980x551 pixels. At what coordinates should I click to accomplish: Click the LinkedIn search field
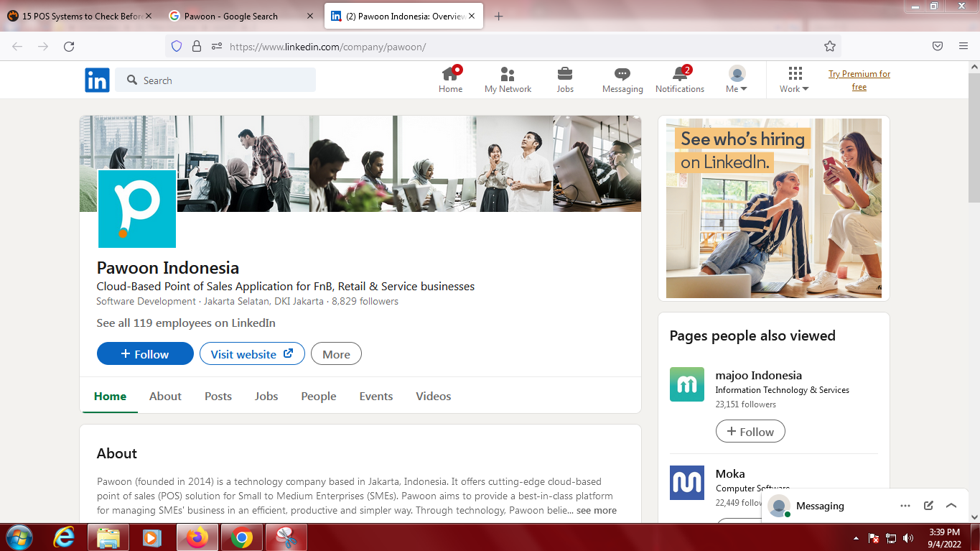pos(215,80)
